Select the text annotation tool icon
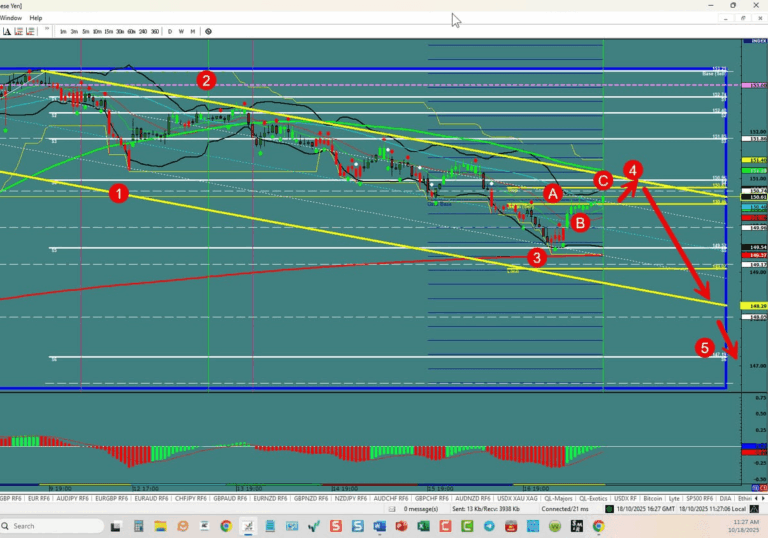This screenshot has height=538, width=768. pyautogui.click(x=7, y=31)
